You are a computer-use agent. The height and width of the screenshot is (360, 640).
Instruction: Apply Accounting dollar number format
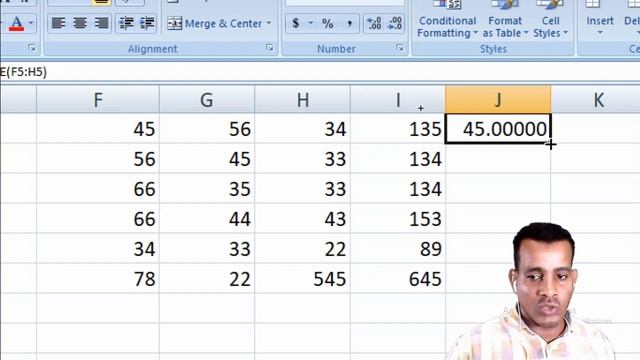point(296,24)
